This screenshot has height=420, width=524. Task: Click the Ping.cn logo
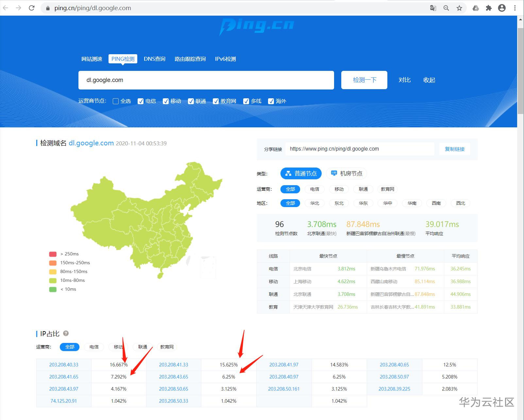(257, 26)
